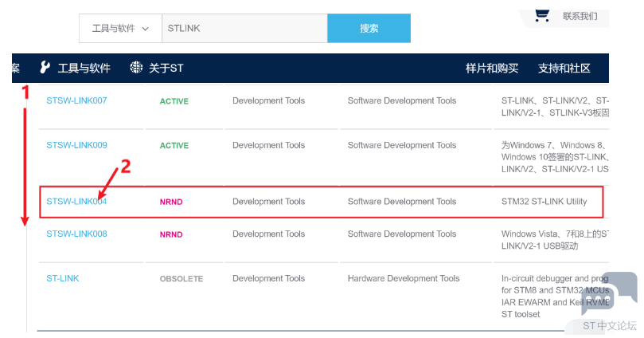Click the STSW-LINK007 firmware description text
644x338 pixels.
[x=555, y=107]
